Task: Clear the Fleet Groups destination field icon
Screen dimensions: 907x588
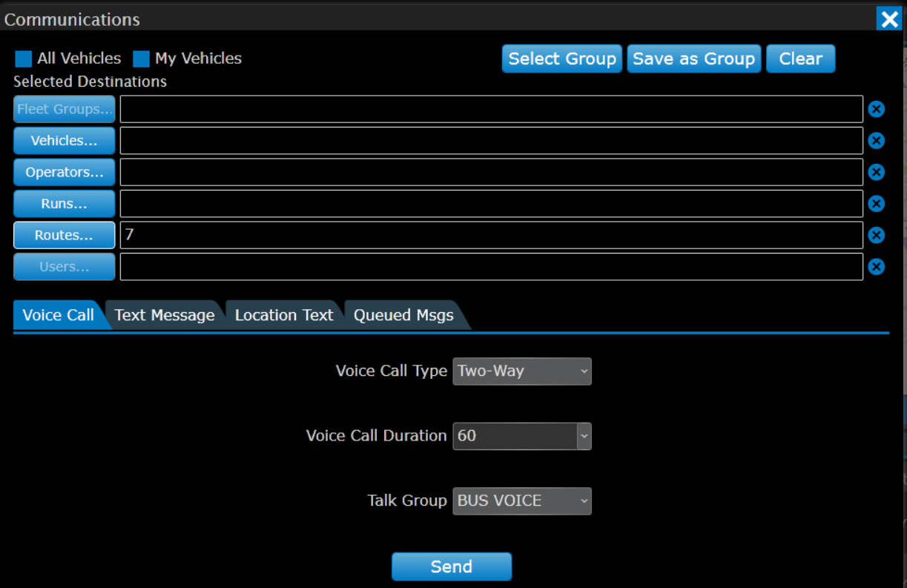Action: coord(876,110)
